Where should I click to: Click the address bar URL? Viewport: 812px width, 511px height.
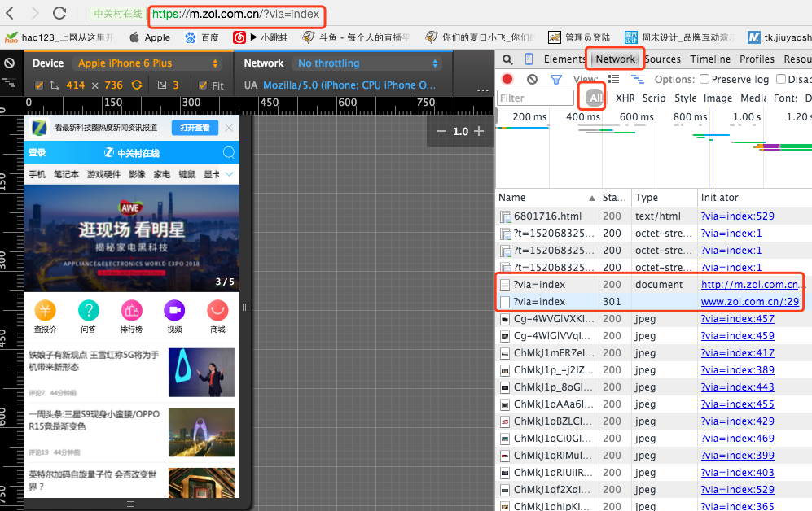click(x=235, y=15)
